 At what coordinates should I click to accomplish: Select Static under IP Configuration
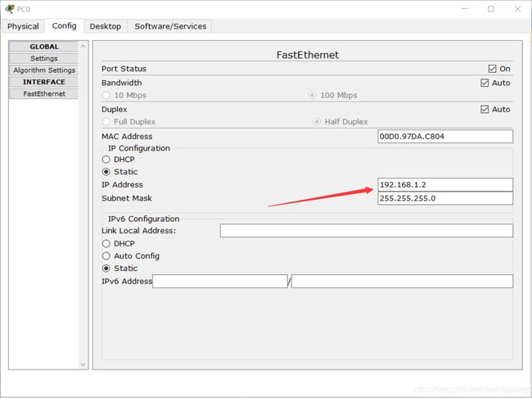coord(106,172)
